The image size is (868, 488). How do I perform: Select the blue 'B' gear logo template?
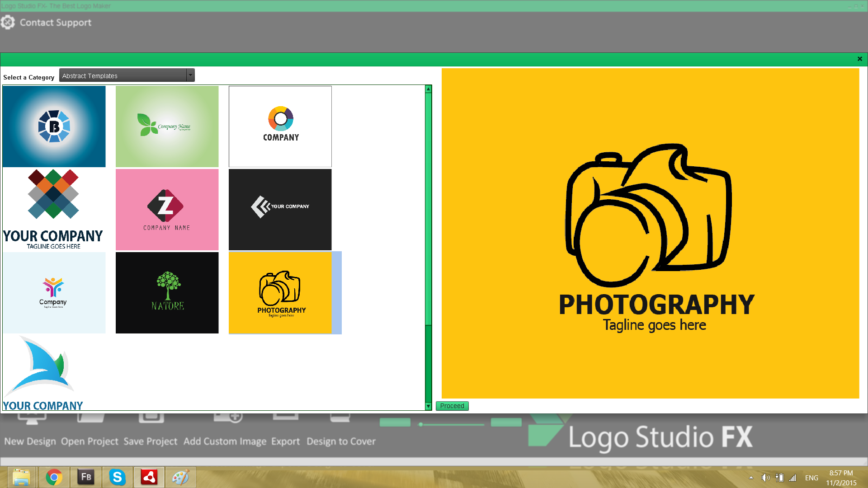54,127
